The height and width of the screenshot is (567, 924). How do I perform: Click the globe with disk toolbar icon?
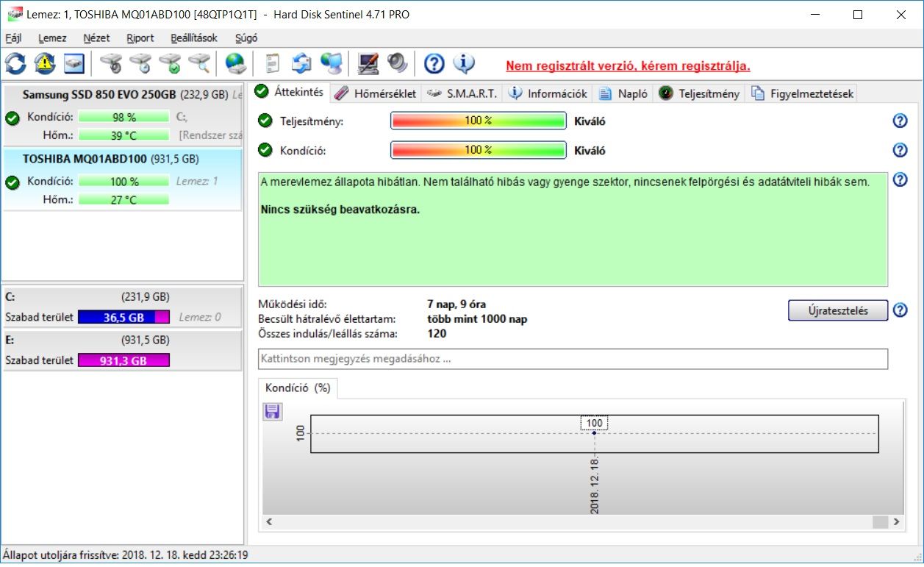235,64
